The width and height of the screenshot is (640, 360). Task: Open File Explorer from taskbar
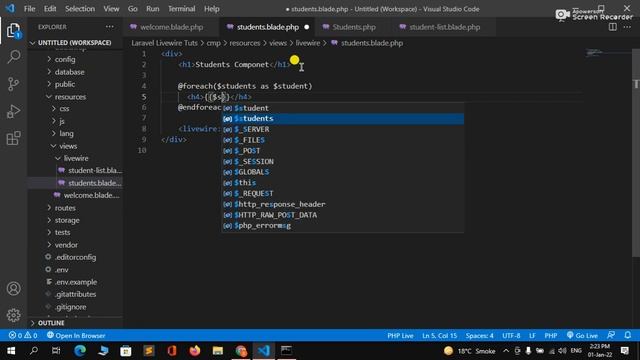[x=218, y=351]
